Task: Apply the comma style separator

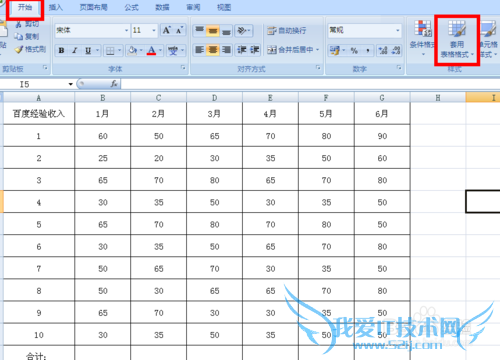Action: [368, 50]
